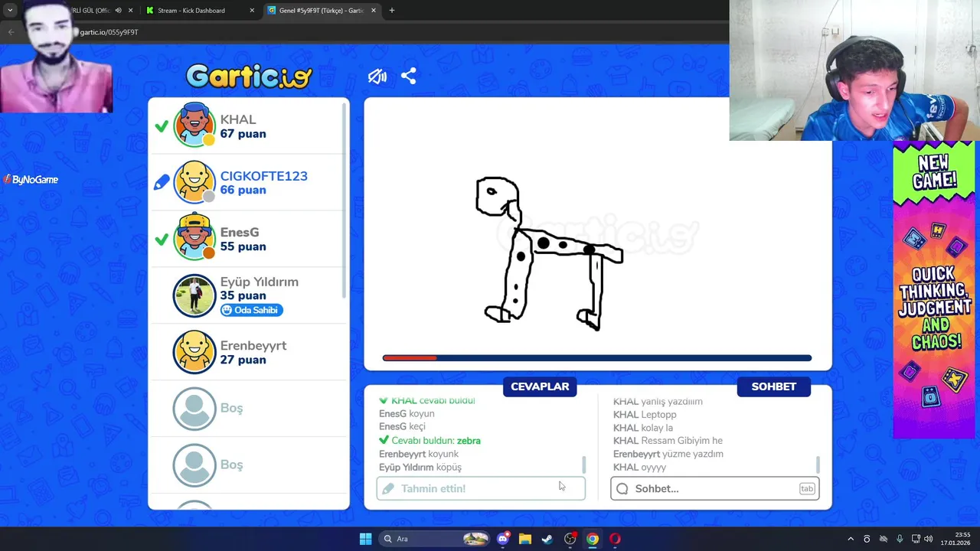This screenshot has width=980, height=551.
Task: Click the Gartic.io logo
Action: coord(249,76)
